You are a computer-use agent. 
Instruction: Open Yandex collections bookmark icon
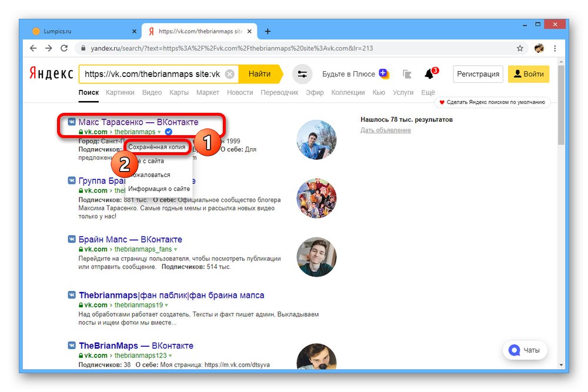coord(407,74)
